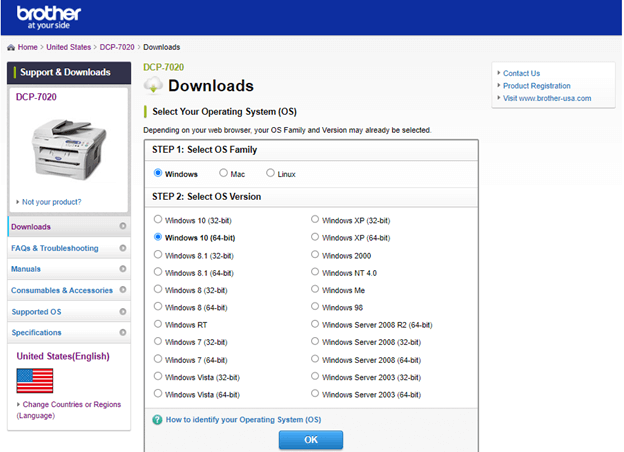The width and height of the screenshot is (624, 452).
Task: Go to DCP-7020 breadcrumb link
Action: pos(117,47)
